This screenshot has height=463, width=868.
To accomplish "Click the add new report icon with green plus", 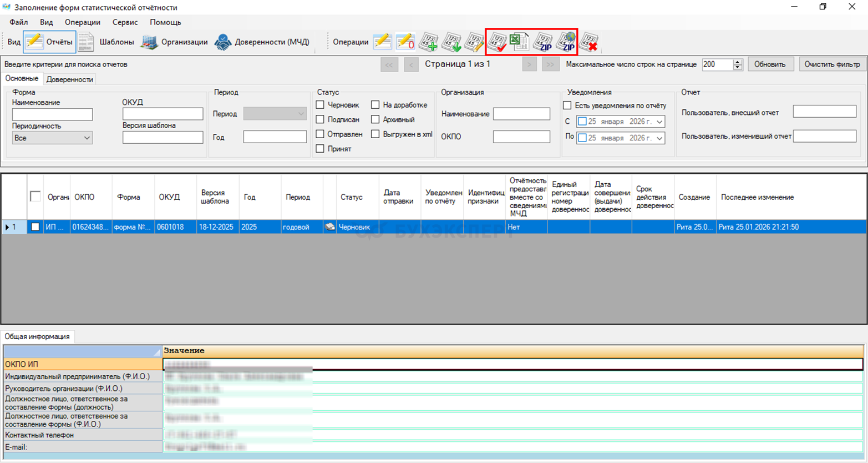I will [x=428, y=42].
